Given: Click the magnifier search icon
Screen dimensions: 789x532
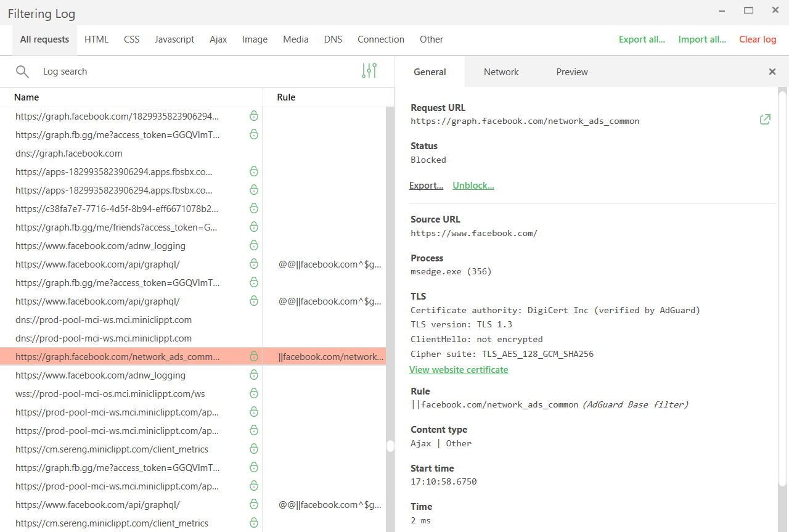Looking at the screenshot, I should [x=22, y=72].
